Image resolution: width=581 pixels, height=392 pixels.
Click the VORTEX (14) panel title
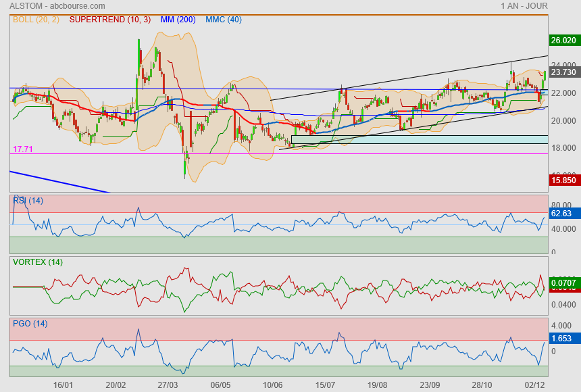pyautogui.click(x=37, y=262)
